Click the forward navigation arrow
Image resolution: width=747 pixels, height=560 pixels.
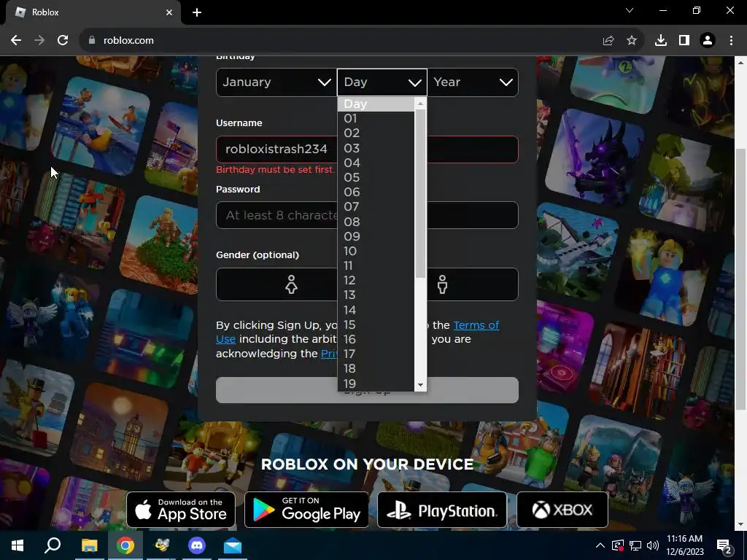pos(39,41)
